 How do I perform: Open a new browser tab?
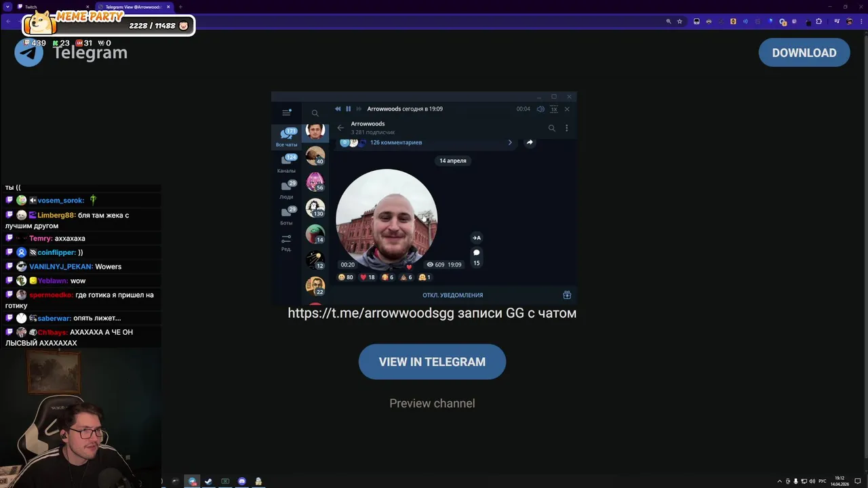180,7
